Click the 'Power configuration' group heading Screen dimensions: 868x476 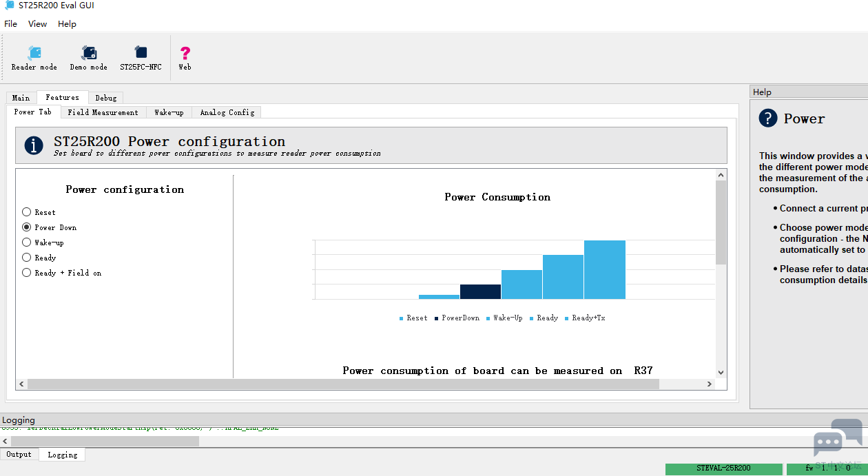click(x=125, y=189)
